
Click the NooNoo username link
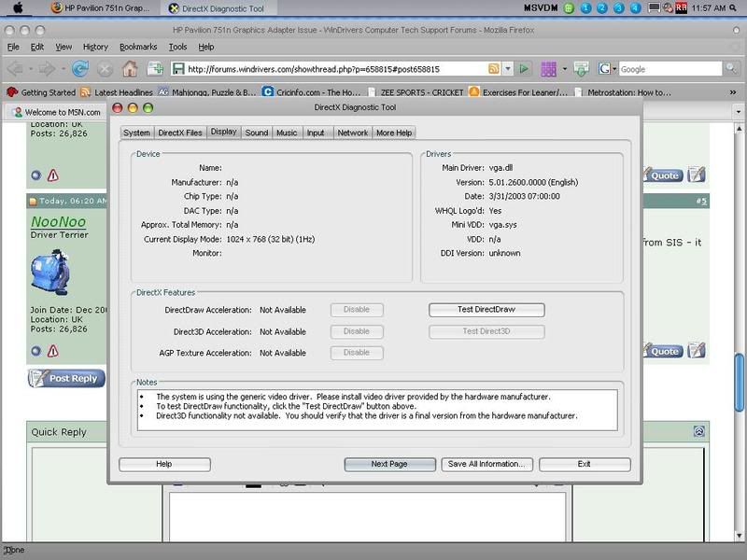pos(59,222)
